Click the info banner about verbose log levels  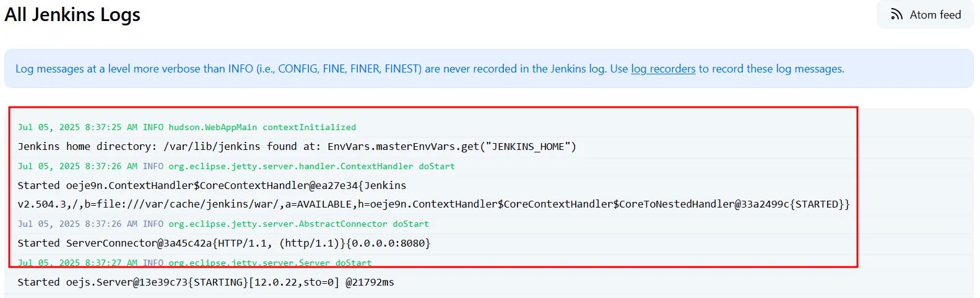click(x=489, y=69)
